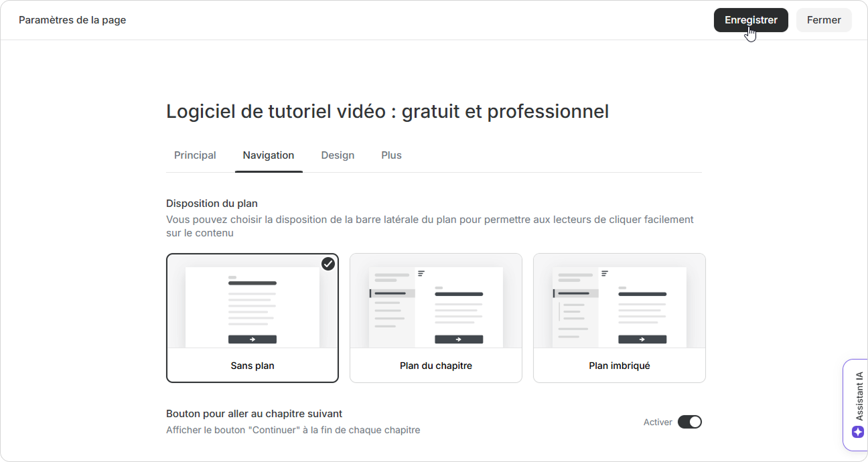Choose the Plan du chapitre layout label
Screen dimensions: 868x462
click(x=436, y=366)
